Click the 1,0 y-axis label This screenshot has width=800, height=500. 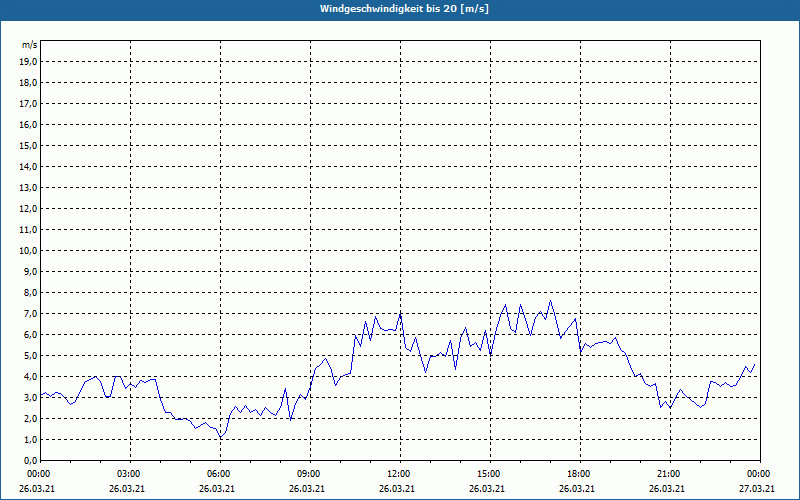31,439
